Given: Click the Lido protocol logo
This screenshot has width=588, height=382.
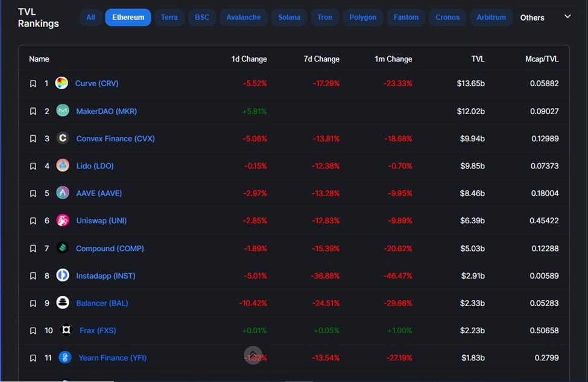Looking at the screenshot, I should click(x=63, y=165).
